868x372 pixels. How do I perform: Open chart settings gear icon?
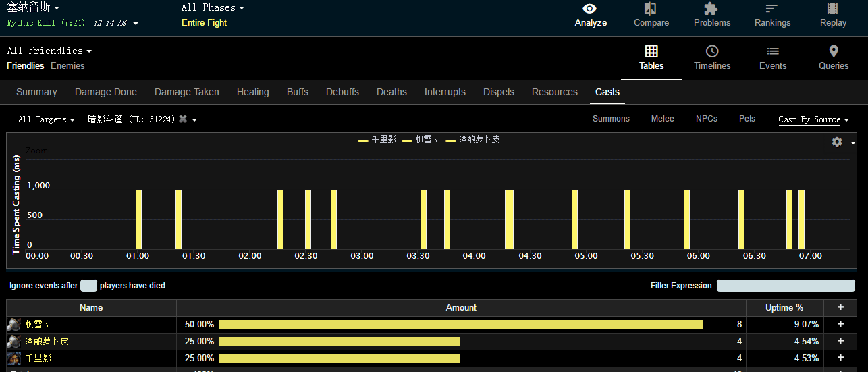837,142
